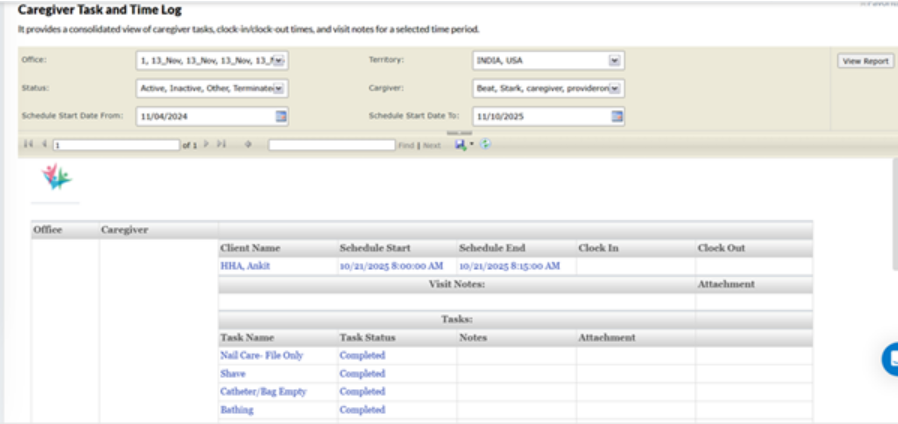This screenshot has width=898, height=424.
Task: Click the current page number box
Action: (116, 146)
